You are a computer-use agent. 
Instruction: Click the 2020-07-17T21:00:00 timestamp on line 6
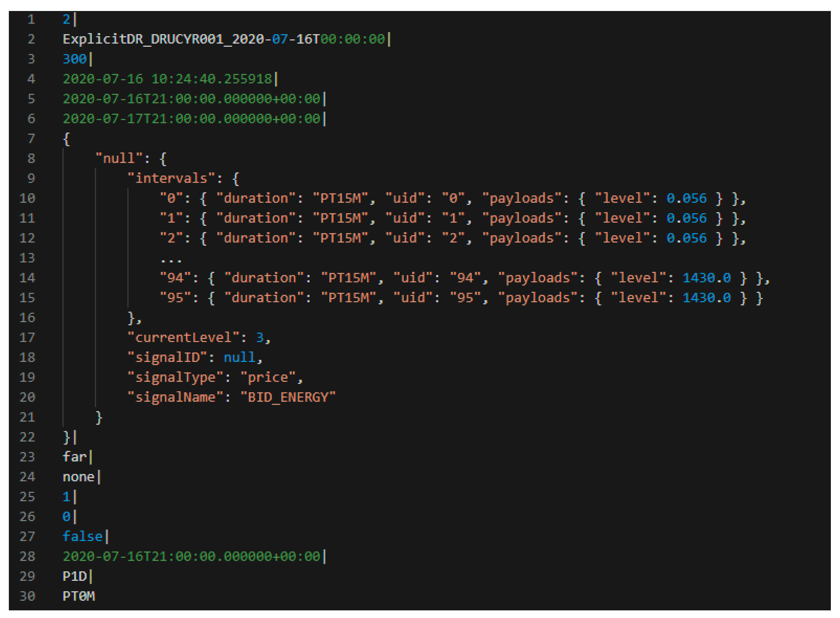point(192,119)
